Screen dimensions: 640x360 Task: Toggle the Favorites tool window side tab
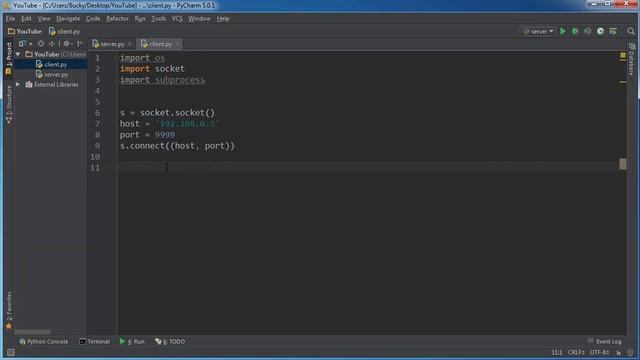pyautogui.click(x=9, y=310)
